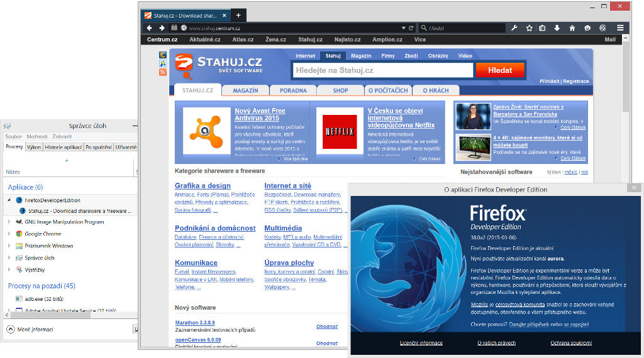Open Ochrana soukromí link in About dialog
The width and height of the screenshot is (644, 358).
point(571,343)
